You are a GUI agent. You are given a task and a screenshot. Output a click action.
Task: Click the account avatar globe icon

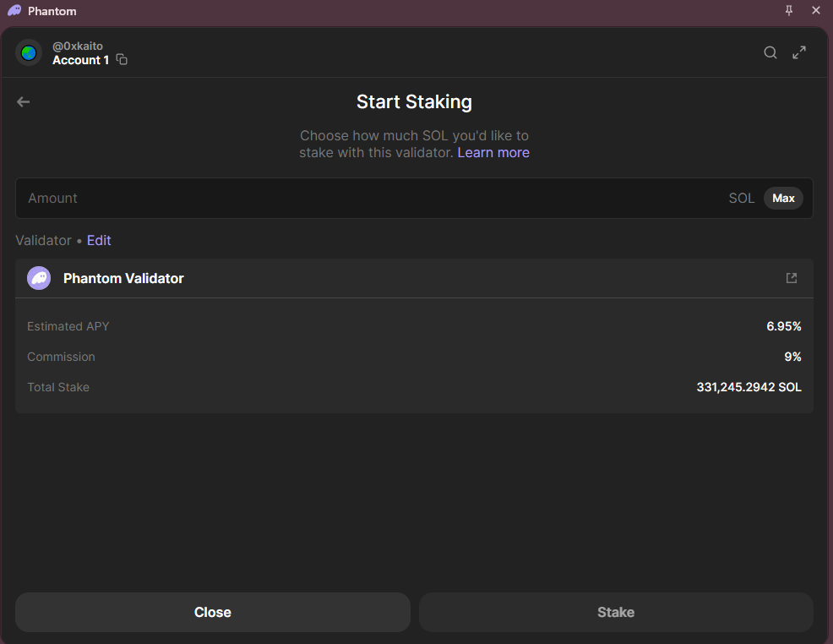29,52
